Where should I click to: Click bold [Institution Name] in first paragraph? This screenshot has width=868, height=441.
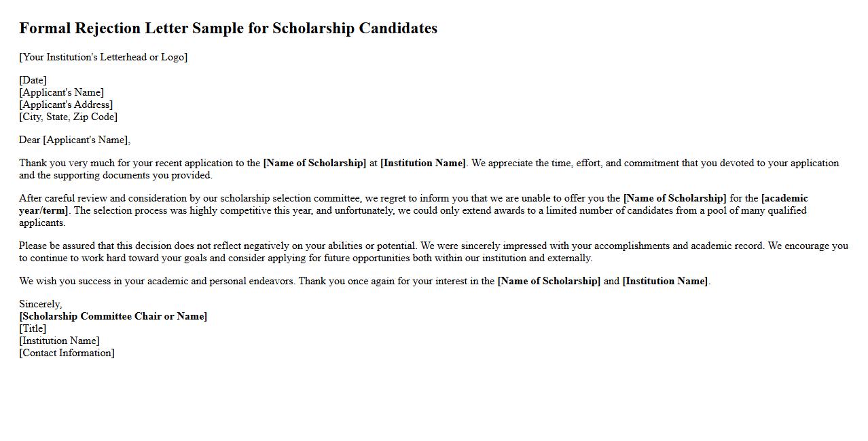point(423,163)
